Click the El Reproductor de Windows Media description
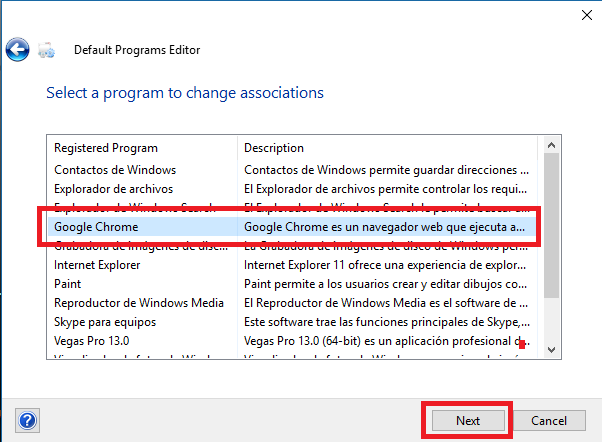This screenshot has width=602, height=442. point(386,303)
